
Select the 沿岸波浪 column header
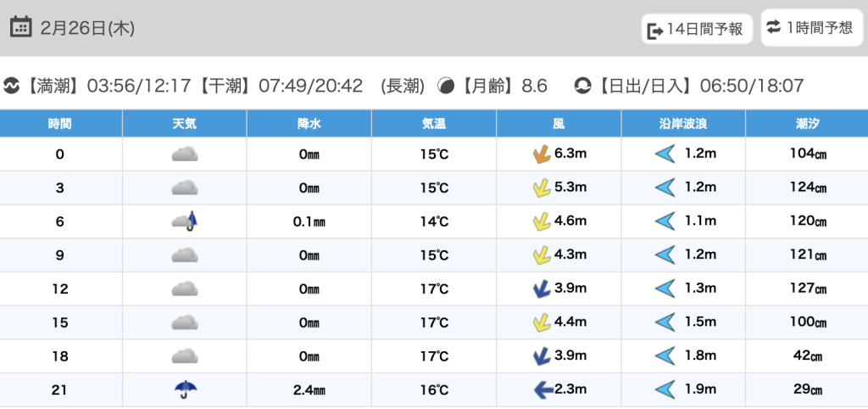pos(683,124)
